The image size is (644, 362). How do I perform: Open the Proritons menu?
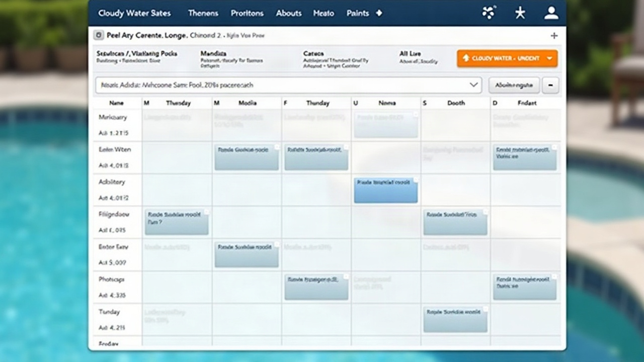pos(247,13)
